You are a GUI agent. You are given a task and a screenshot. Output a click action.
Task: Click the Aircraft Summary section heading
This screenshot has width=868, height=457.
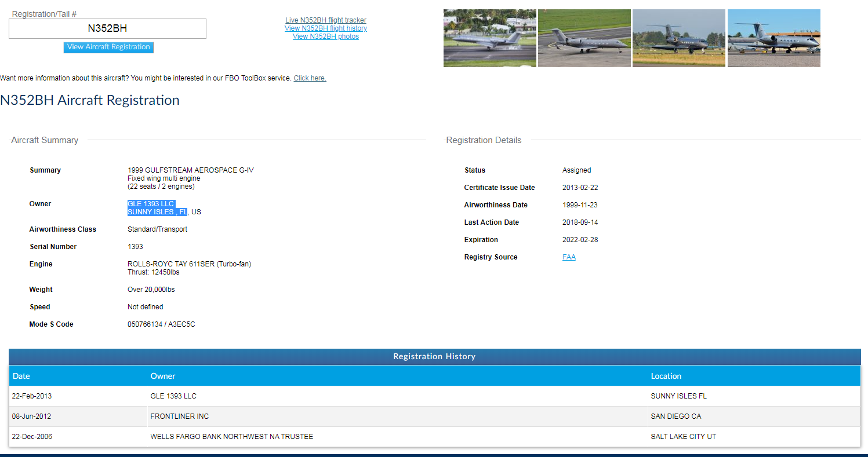(45, 140)
